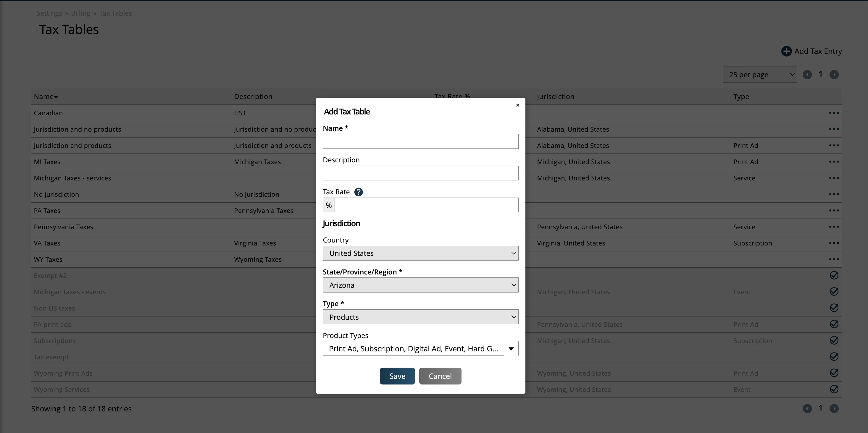
Task: Open the three-dot menu for the WY Taxes row
Action: tap(834, 259)
